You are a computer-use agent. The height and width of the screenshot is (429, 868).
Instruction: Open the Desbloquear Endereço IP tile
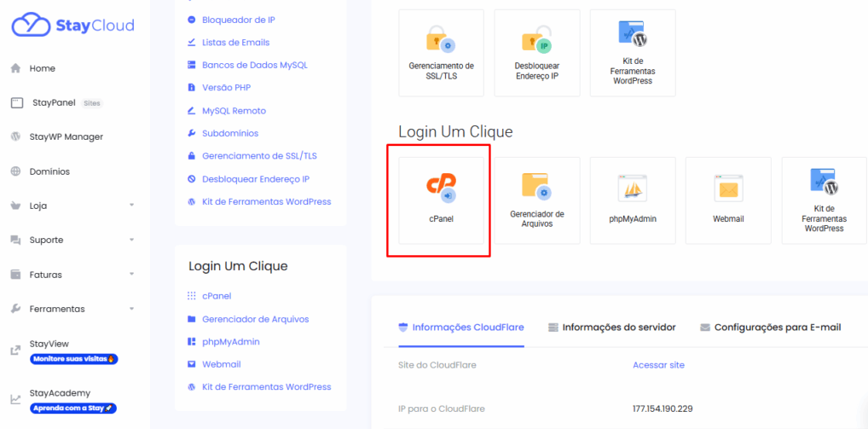point(537,52)
